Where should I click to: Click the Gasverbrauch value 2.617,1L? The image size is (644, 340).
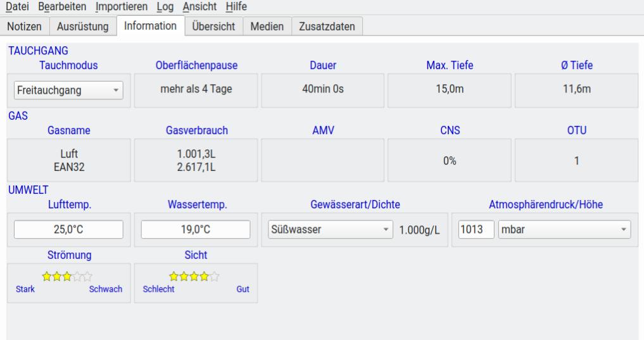[196, 167]
